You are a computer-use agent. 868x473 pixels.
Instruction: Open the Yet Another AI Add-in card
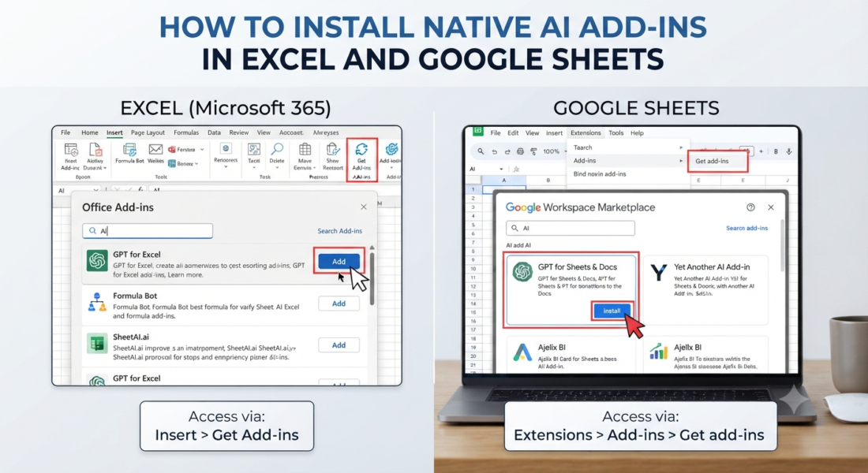coord(705,290)
